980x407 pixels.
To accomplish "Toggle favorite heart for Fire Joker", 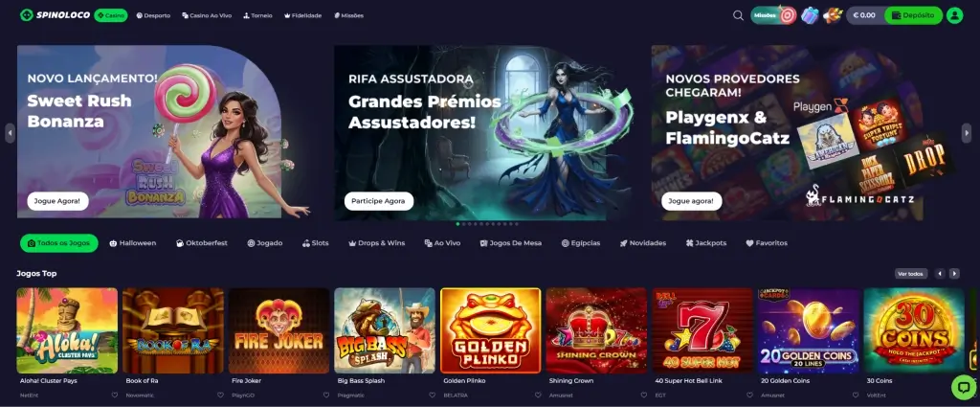I will pos(326,396).
